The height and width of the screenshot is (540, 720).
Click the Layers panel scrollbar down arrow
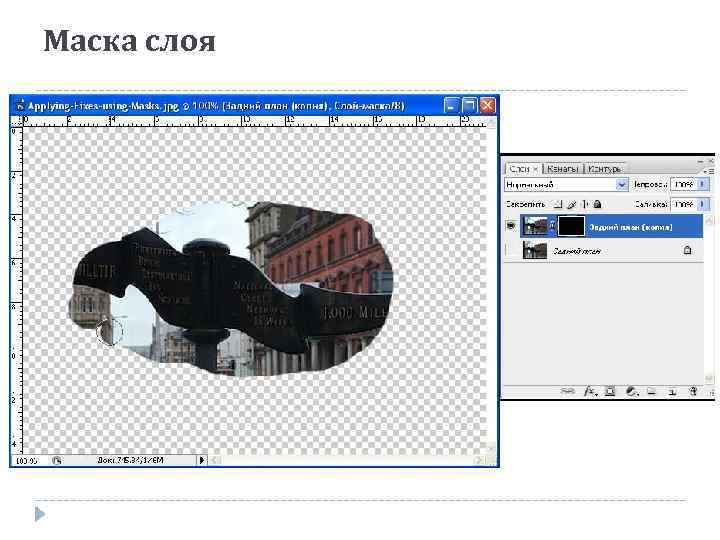708,378
